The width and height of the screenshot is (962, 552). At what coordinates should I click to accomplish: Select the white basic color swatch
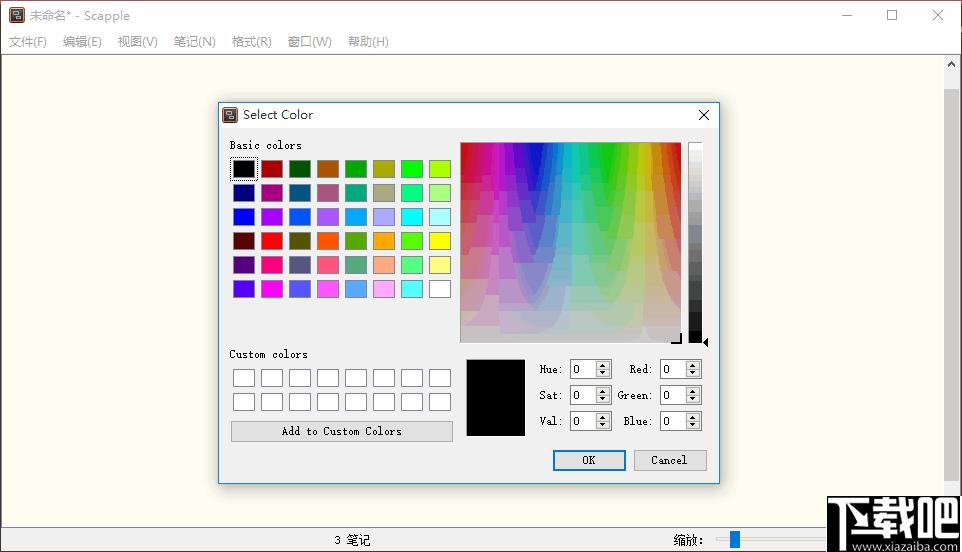[440, 289]
